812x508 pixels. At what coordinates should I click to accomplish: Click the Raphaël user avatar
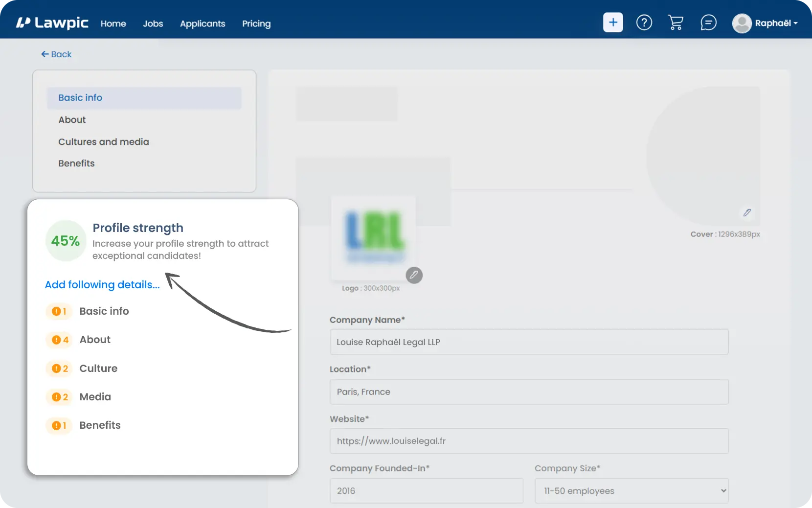click(x=742, y=23)
